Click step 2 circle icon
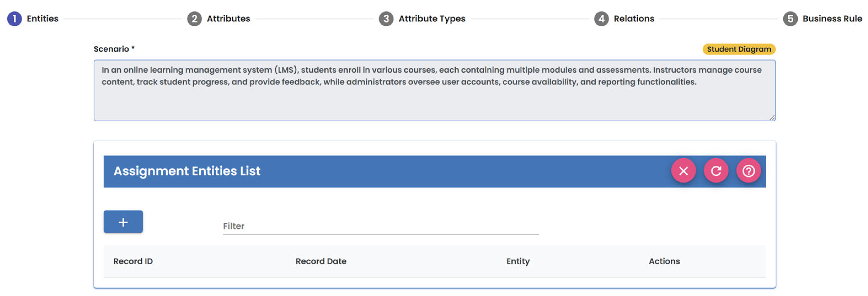The width and height of the screenshot is (868, 296). point(194,19)
